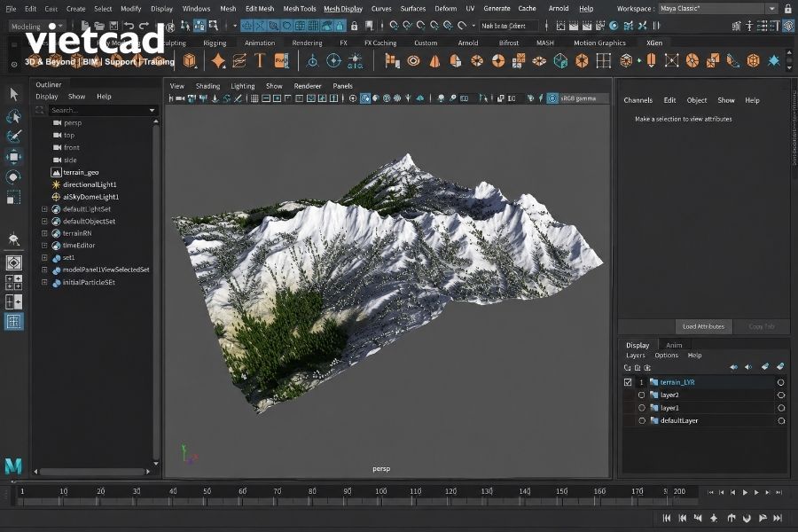Activate the Rotate tool in toolbox

13,177
